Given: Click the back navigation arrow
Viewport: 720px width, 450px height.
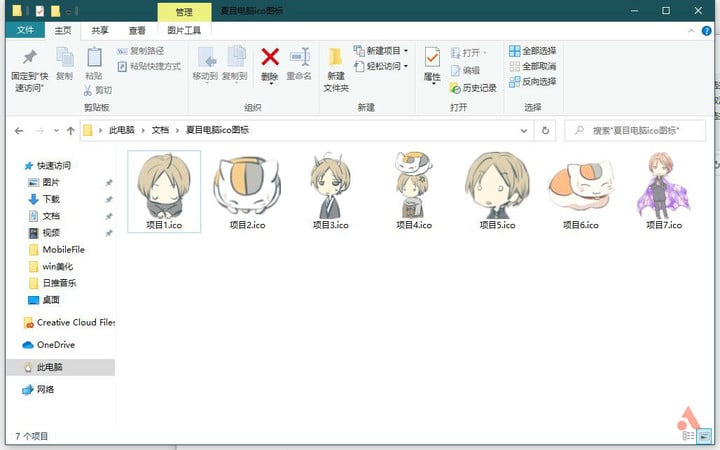Looking at the screenshot, I should (x=19, y=131).
